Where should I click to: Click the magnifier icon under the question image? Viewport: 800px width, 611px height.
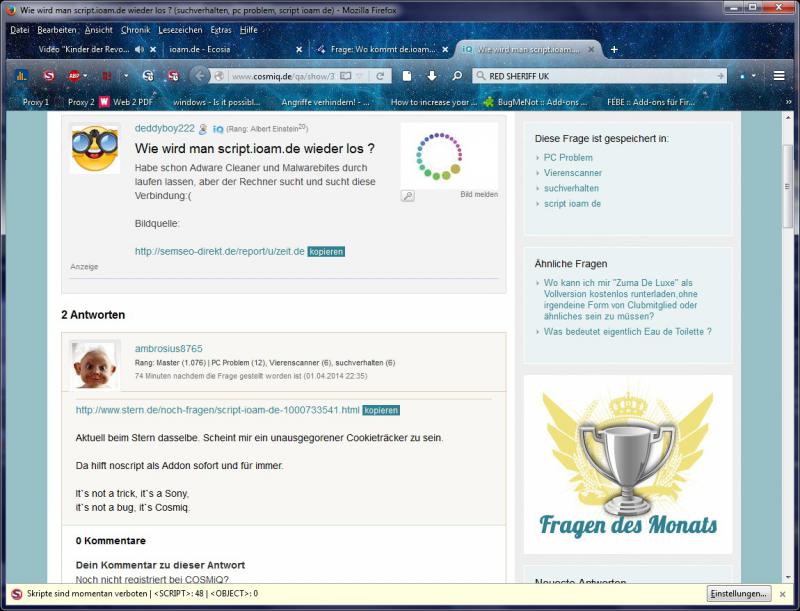pyautogui.click(x=408, y=196)
